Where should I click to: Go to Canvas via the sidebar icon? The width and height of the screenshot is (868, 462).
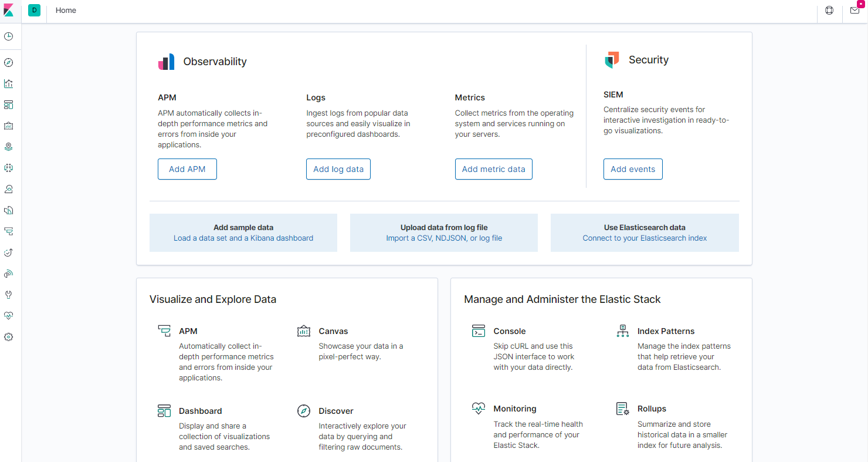click(x=9, y=126)
